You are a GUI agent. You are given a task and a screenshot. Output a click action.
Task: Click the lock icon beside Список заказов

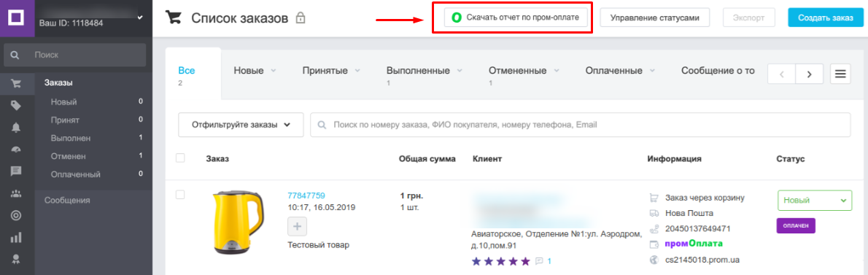point(301,18)
